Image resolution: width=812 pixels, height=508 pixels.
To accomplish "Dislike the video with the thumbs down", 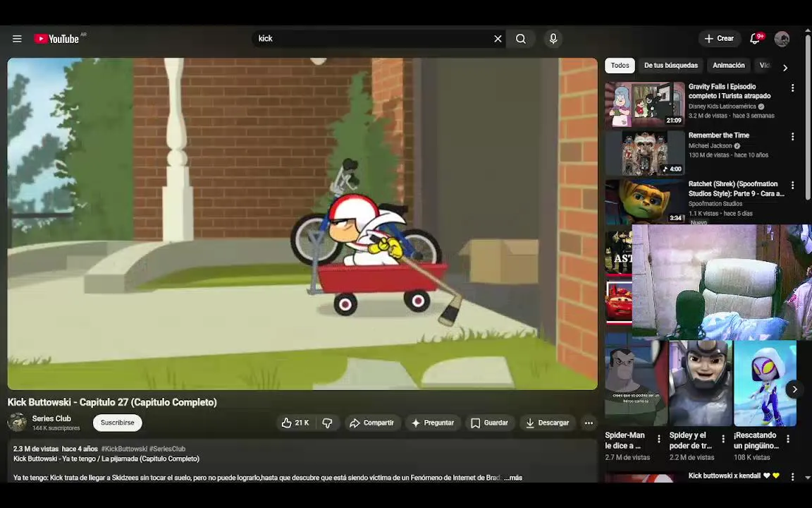I will (x=327, y=423).
